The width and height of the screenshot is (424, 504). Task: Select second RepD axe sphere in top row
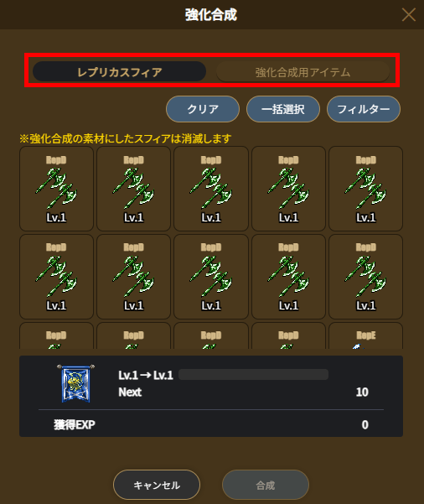coord(133,189)
